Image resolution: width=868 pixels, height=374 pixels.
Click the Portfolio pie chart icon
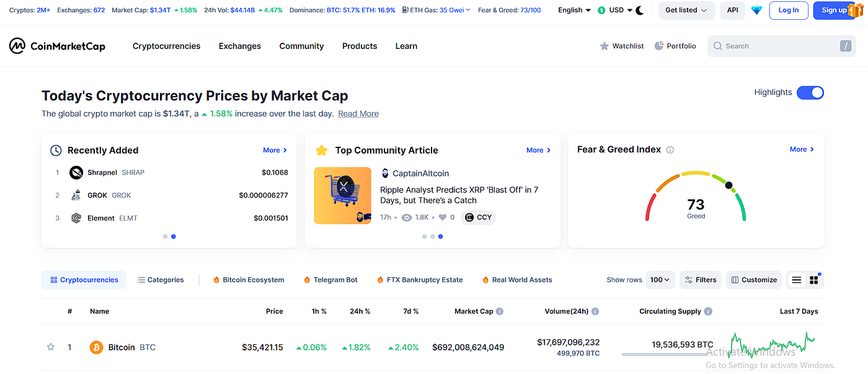(x=659, y=46)
